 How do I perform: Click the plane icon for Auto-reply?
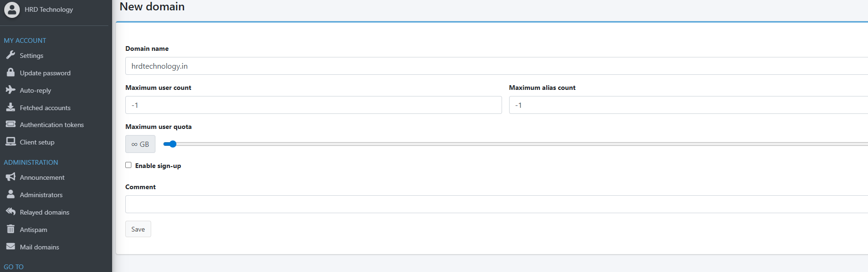point(10,90)
